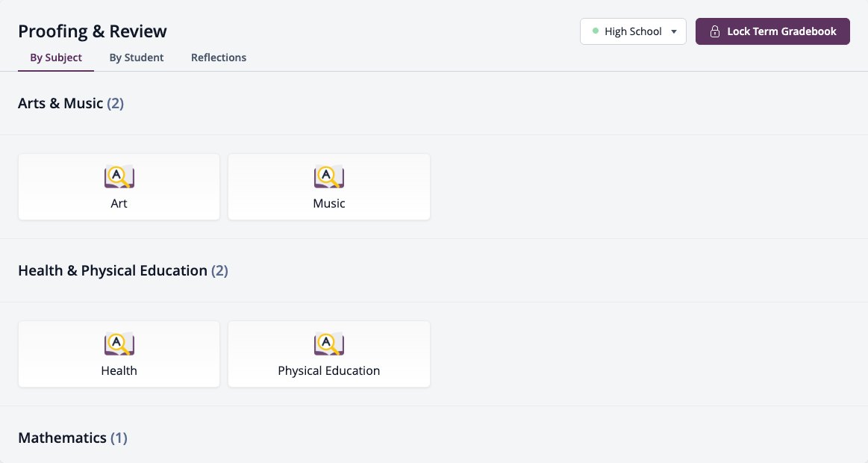This screenshot has width=868, height=463.
Task: Switch to the Reflections tab
Action: tap(219, 58)
